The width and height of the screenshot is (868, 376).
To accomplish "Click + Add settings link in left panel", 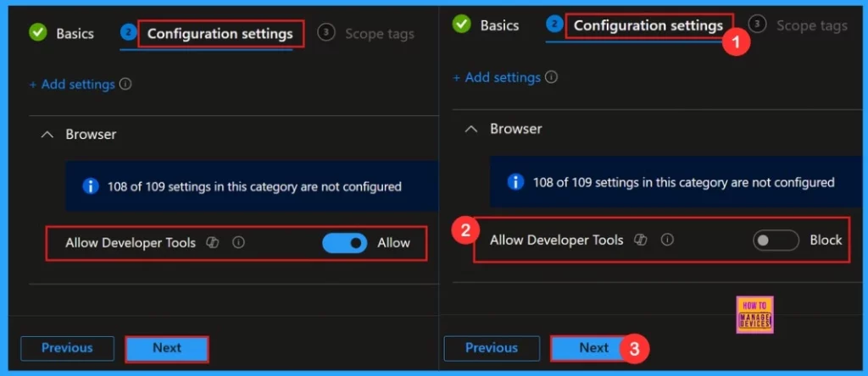I will coord(72,84).
